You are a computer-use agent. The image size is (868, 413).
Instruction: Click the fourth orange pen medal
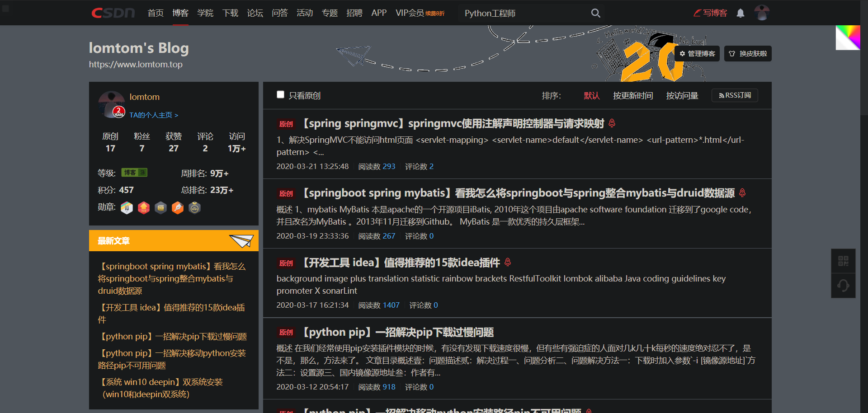178,207
